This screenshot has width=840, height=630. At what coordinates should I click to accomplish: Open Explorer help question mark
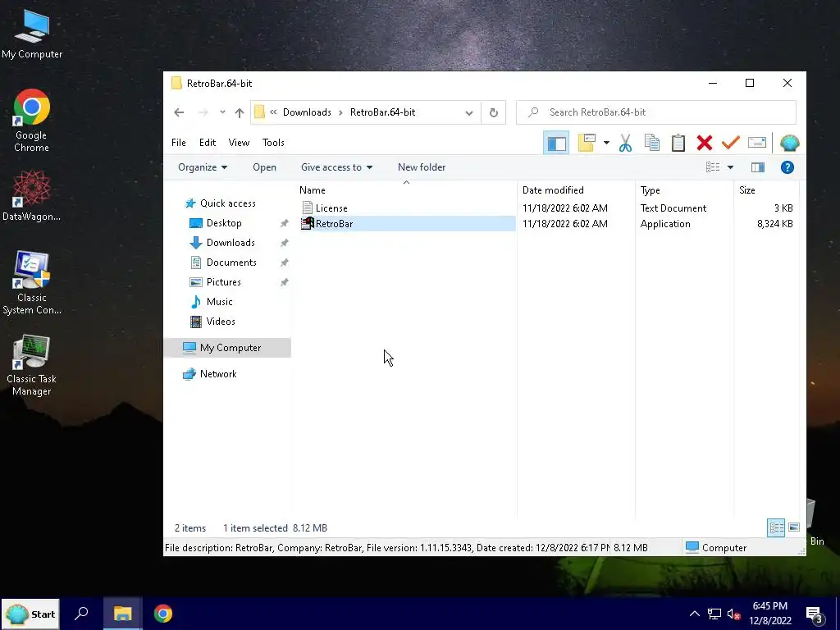[x=787, y=167]
